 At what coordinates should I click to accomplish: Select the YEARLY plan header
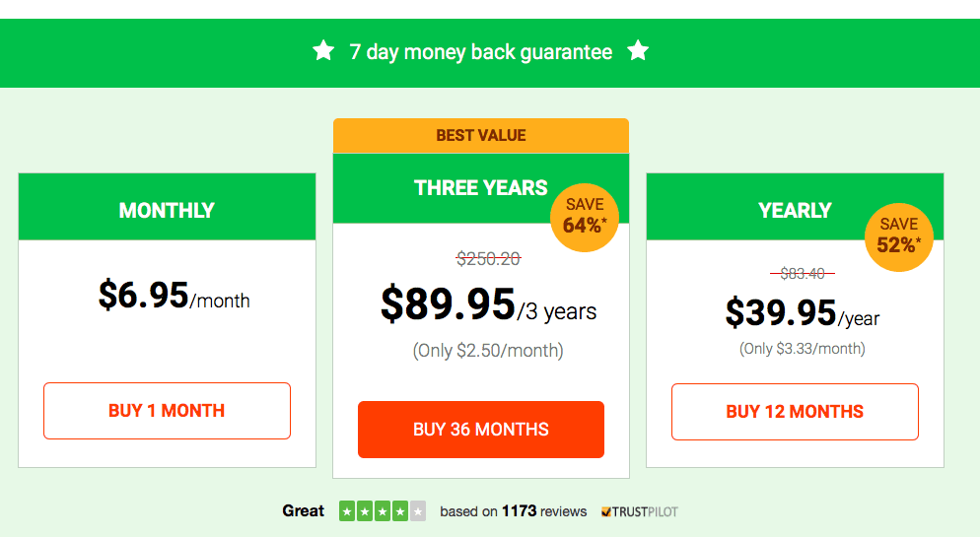[795, 207]
